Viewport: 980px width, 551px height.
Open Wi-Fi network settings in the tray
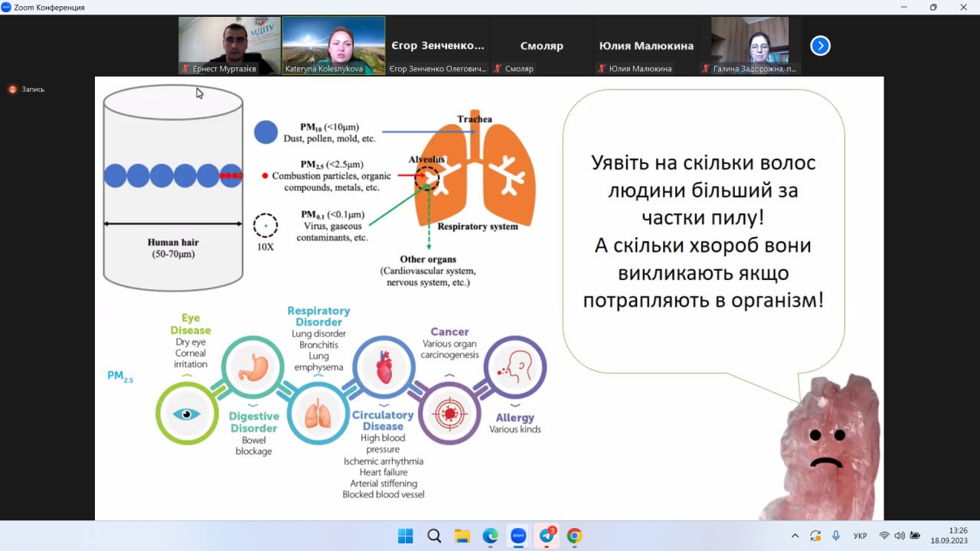coord(884,536)
